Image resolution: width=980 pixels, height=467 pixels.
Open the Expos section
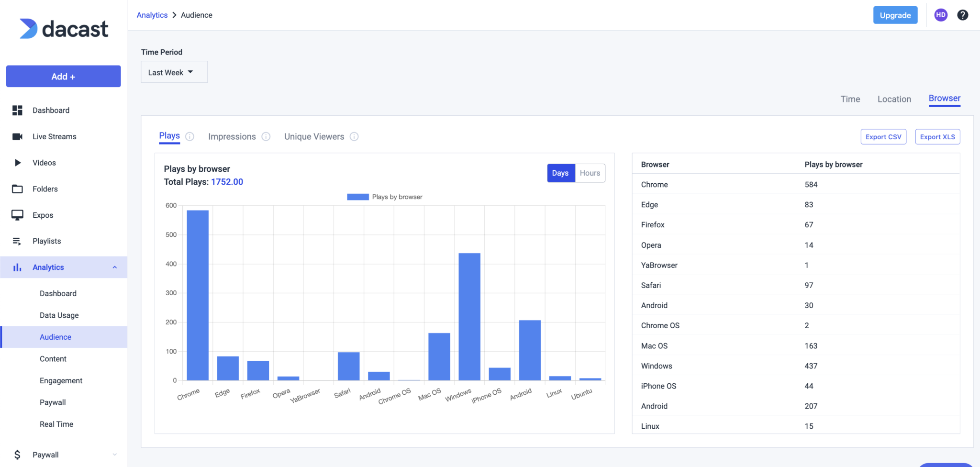[x=42, y=215]
